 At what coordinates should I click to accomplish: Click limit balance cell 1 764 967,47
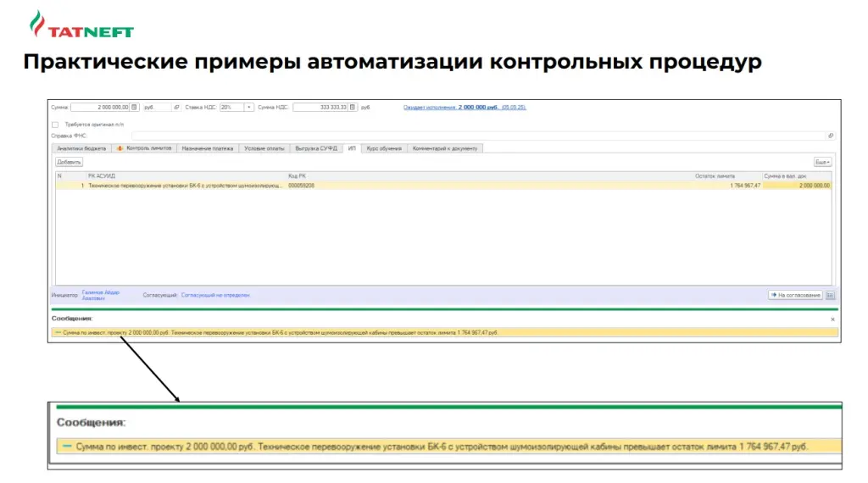click(x=744, y=186)
